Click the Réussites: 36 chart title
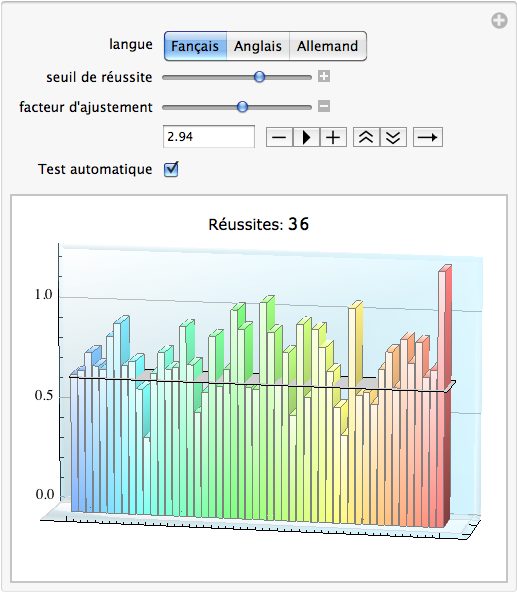Image resolution: width=517 pixels, height=592 pixels. (x=259, y=224)
